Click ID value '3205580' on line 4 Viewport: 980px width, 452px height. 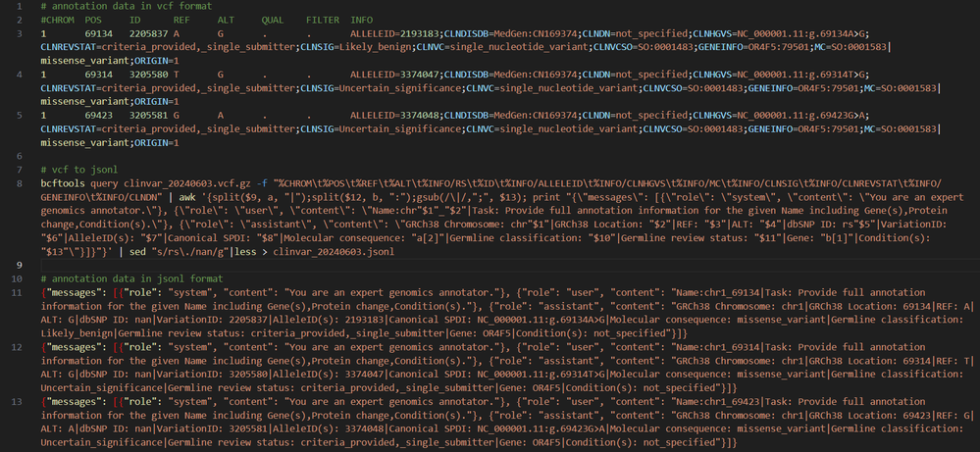coord(148,75)
